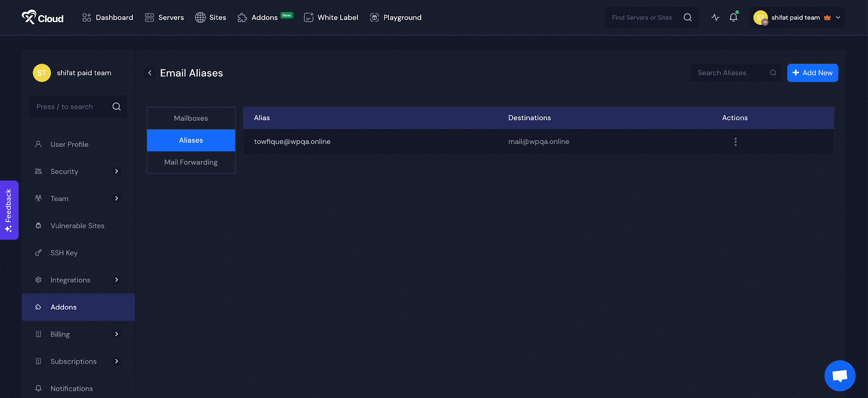
Task: Open the shifat paid team account dropdown
Action: coord(797,17)
